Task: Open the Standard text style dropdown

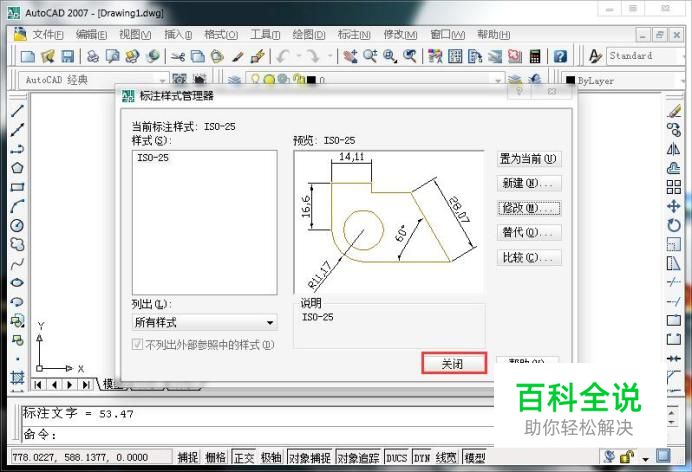Action: point(684,56)
